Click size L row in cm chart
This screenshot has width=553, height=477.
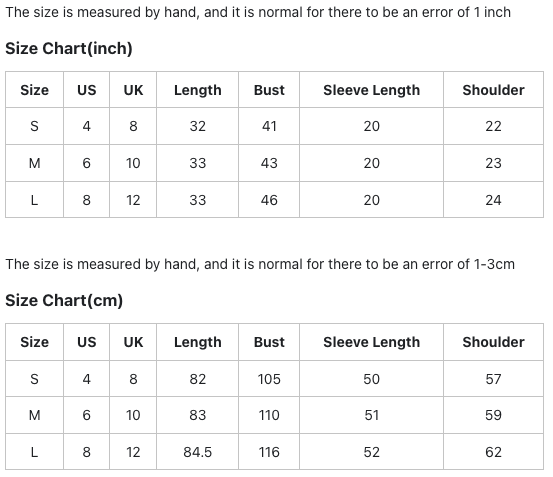coord(274,452)
